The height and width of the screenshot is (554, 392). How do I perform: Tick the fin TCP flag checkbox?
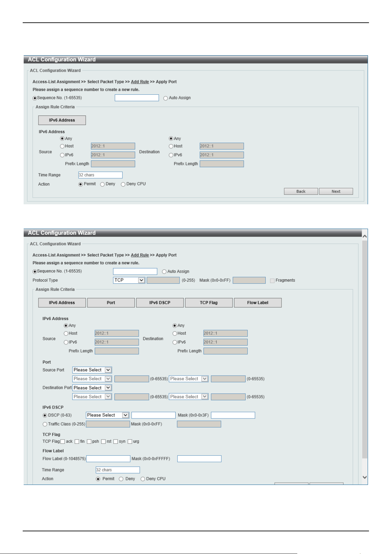(77, 441)
